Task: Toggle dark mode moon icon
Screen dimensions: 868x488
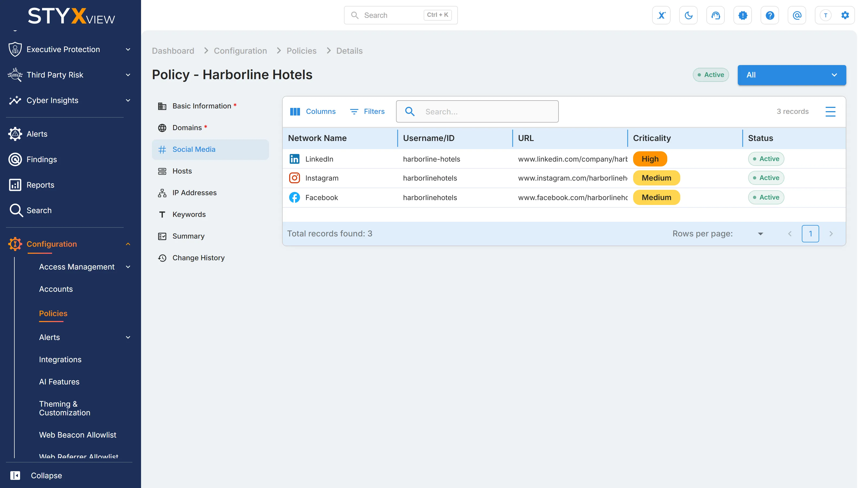Action: pyautogui.click(x=688, y=15)
